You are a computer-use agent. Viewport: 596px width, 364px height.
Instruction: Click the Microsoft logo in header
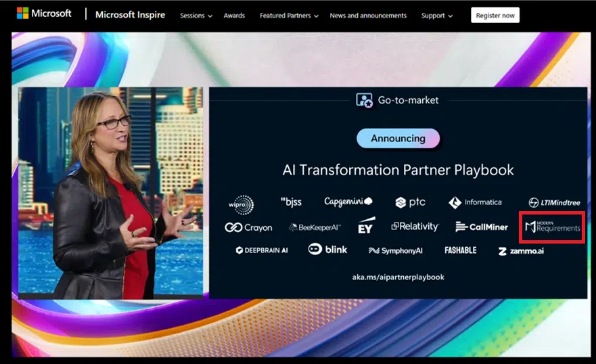click(x=43, y=14)
